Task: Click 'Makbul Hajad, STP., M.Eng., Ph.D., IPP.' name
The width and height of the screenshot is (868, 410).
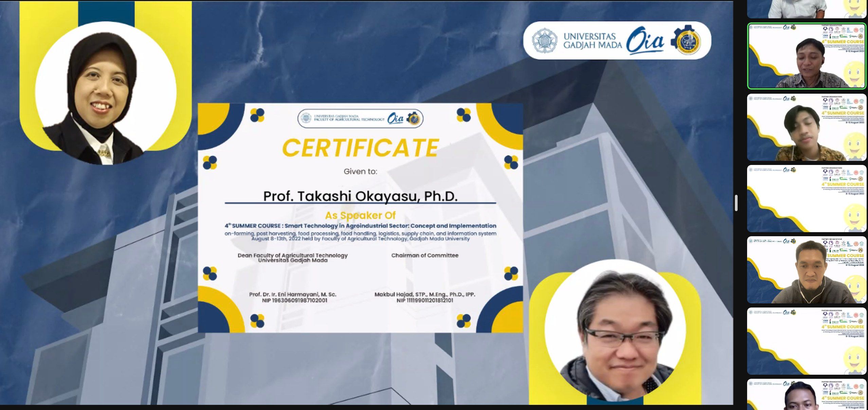Action: (425, 295)
